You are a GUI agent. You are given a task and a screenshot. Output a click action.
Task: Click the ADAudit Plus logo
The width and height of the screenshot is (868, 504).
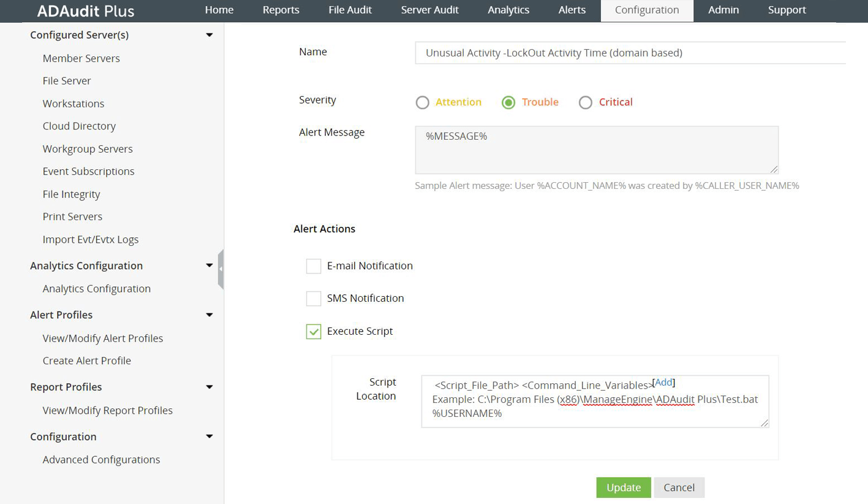tap(85, 10)
